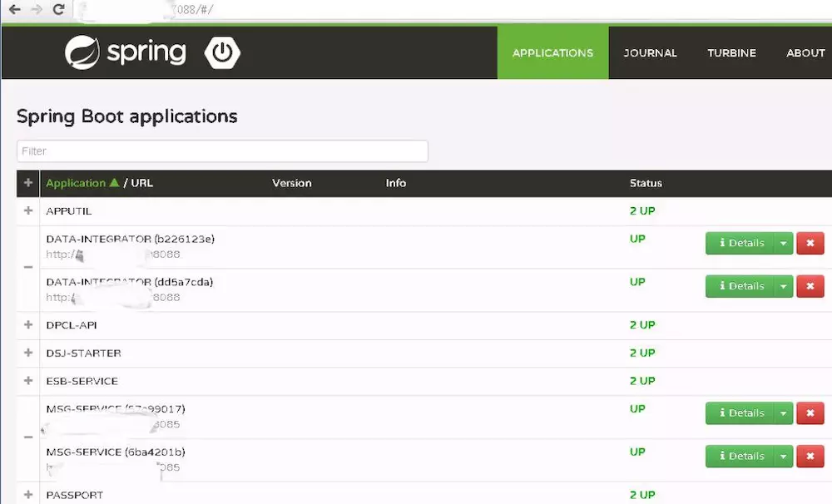This screenshot has width=832, height=504.
Task: Click the DATA-INTEGRATOR (b226123e) name
Action: 131,239
